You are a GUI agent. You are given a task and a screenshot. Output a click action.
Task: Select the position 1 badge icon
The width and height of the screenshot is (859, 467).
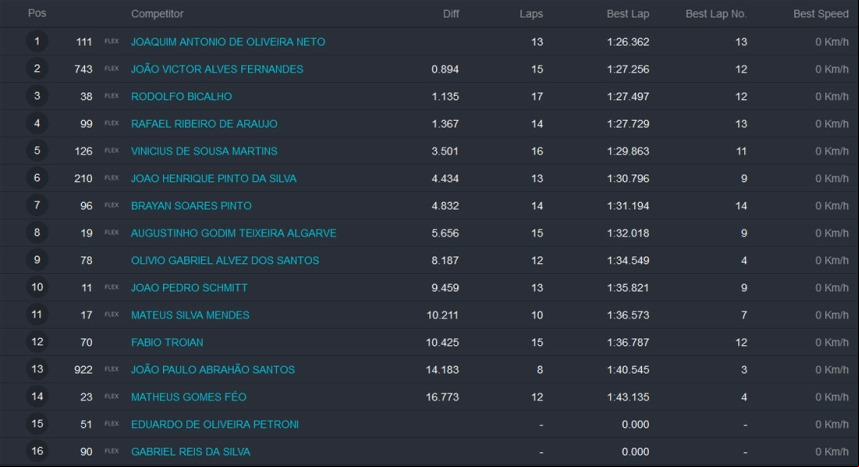tap(37, 41)
